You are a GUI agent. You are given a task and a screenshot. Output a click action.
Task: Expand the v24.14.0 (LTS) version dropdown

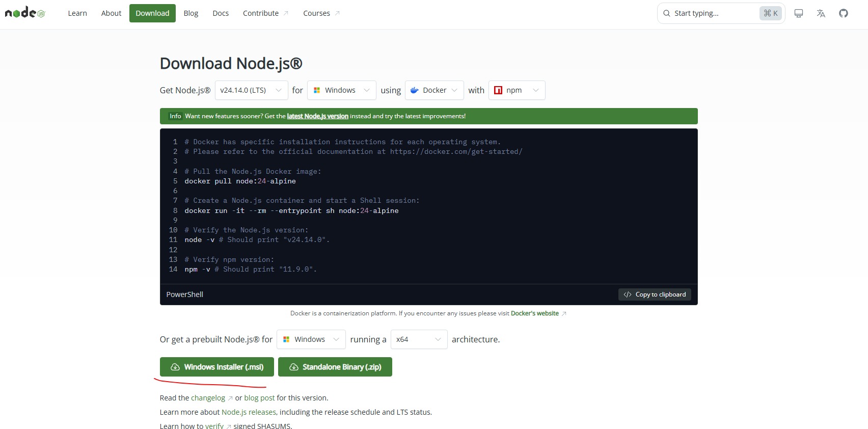pyautogui.click(x=251, y=90)
